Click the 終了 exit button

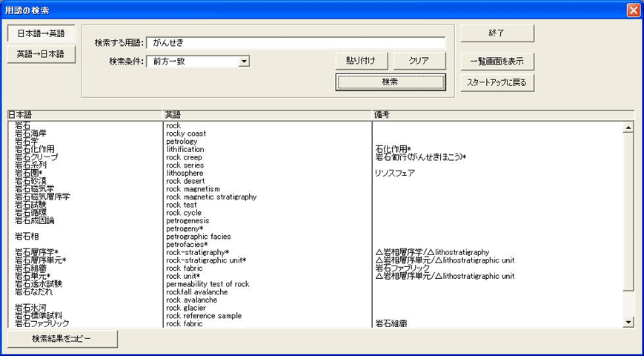coord(497,33)
